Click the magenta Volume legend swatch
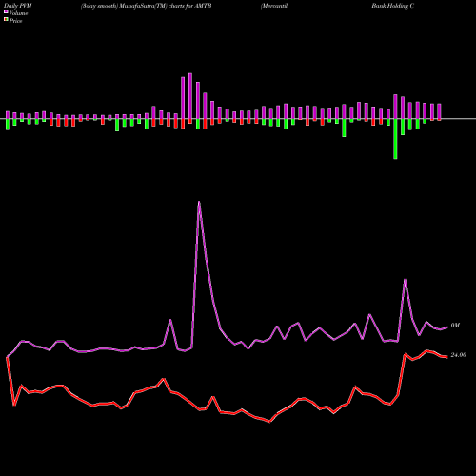476x476 pixels. click(x=6, y=12)
